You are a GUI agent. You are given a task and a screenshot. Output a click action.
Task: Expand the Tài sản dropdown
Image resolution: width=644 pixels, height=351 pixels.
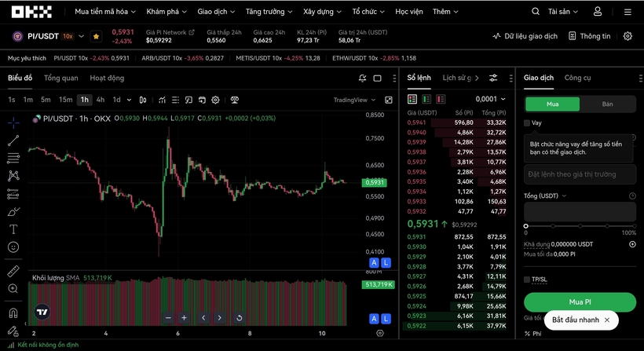562,12
